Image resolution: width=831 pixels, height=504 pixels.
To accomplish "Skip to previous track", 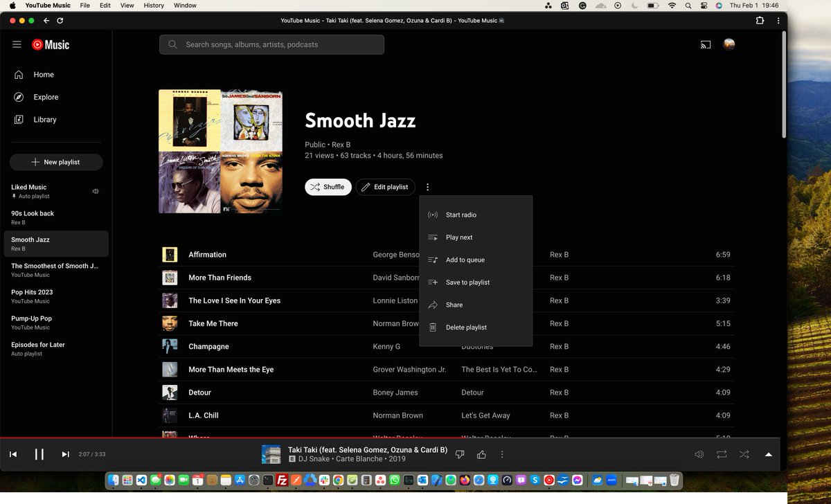I will click(x=13, y=454).
